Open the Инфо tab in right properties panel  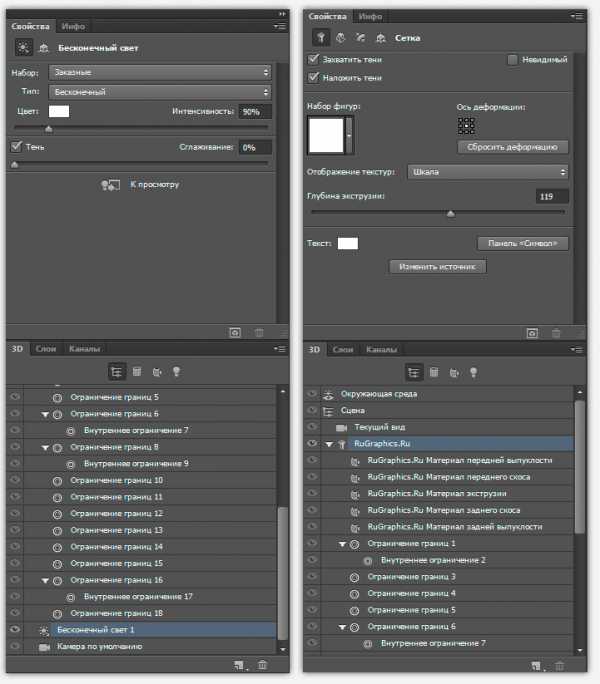click(371, 17)
